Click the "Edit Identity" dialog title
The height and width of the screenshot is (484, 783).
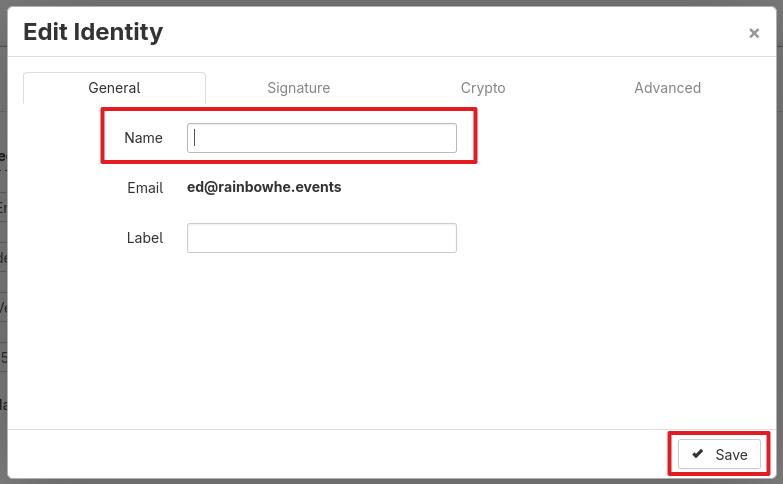93,32
